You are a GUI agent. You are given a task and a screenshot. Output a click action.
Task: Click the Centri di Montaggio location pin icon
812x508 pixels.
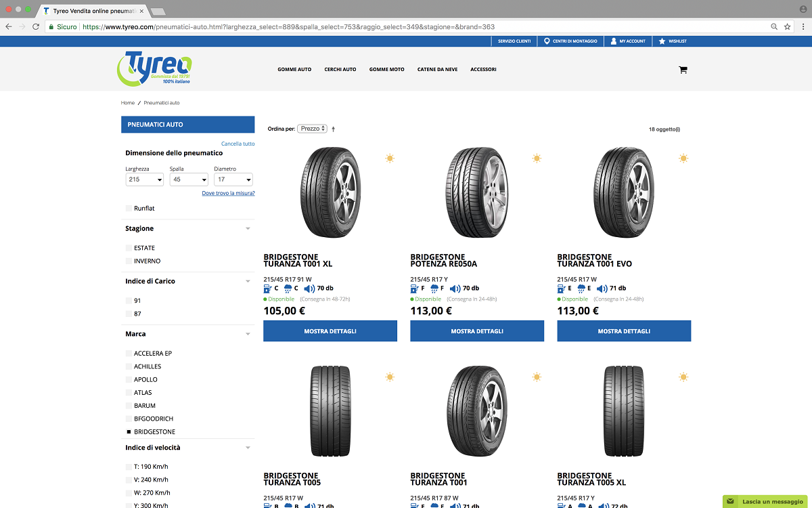[x=547, y=41]
